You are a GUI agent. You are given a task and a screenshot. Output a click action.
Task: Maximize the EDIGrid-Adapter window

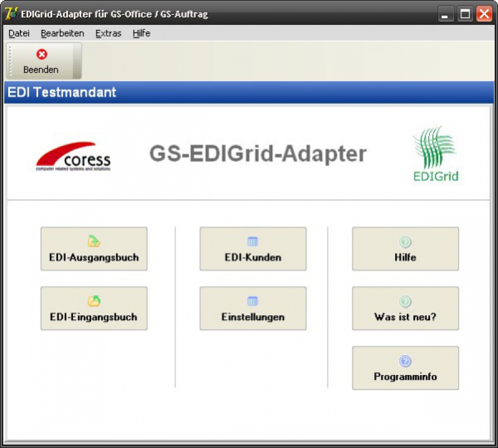465,14
